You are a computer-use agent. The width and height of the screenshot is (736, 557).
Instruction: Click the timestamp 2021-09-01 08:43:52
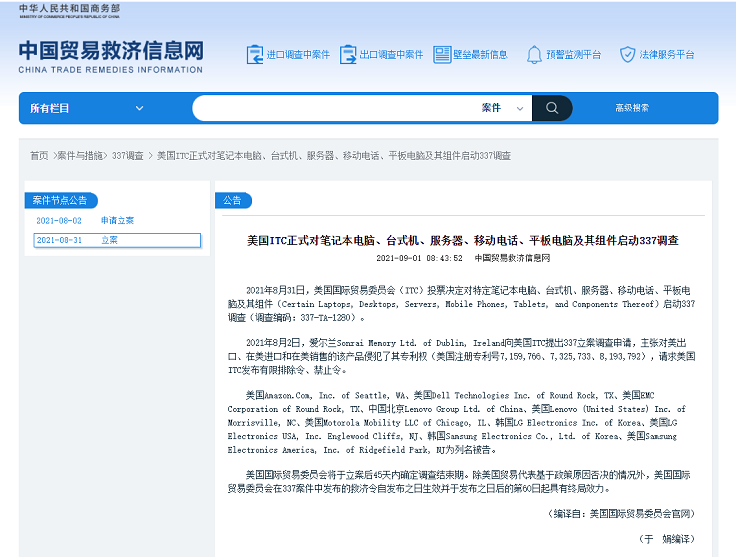[x=419, y=258]
